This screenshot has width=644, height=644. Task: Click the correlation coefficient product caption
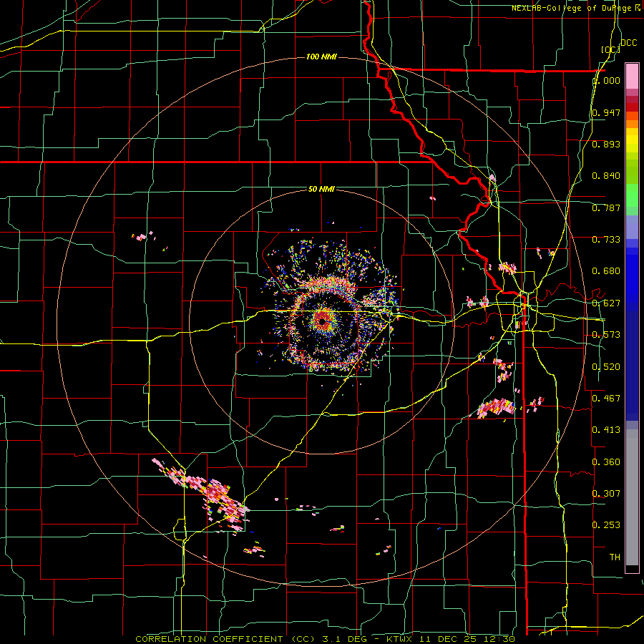pyautogui.click(x=325, y=639)
